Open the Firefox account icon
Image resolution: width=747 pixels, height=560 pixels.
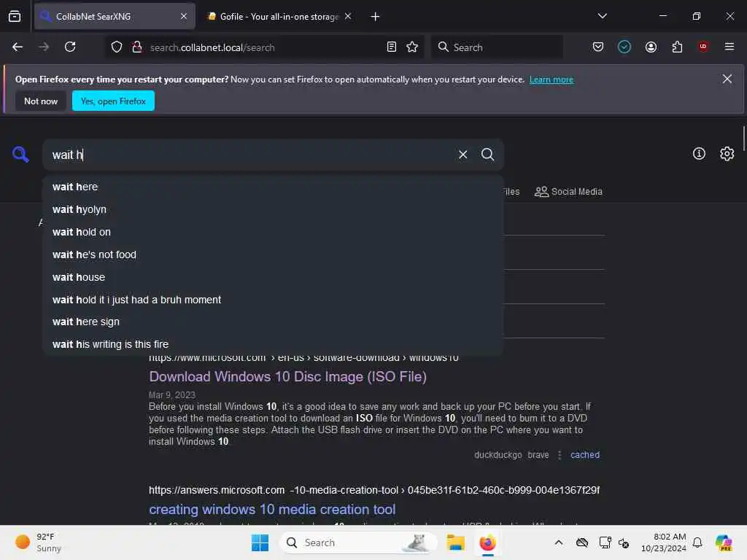click(x=651, y=47)
